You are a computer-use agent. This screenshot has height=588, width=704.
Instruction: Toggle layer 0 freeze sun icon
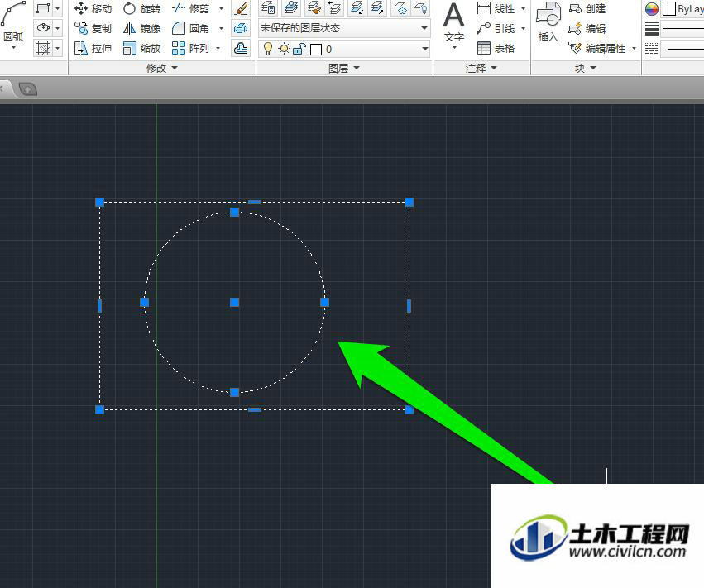click(284, 49)
